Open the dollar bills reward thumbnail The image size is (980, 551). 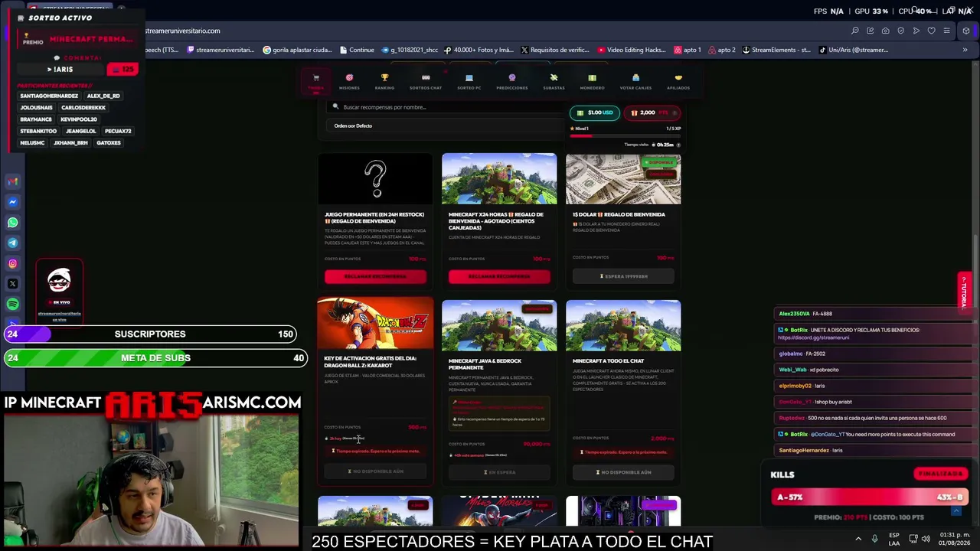(623, 179)
